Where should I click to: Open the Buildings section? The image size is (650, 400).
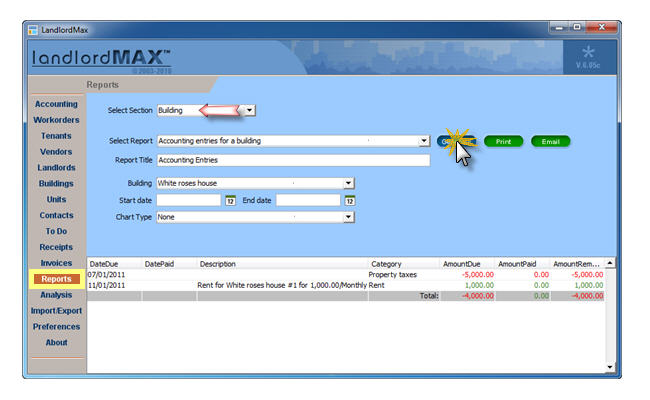click(x=56, y=184)
